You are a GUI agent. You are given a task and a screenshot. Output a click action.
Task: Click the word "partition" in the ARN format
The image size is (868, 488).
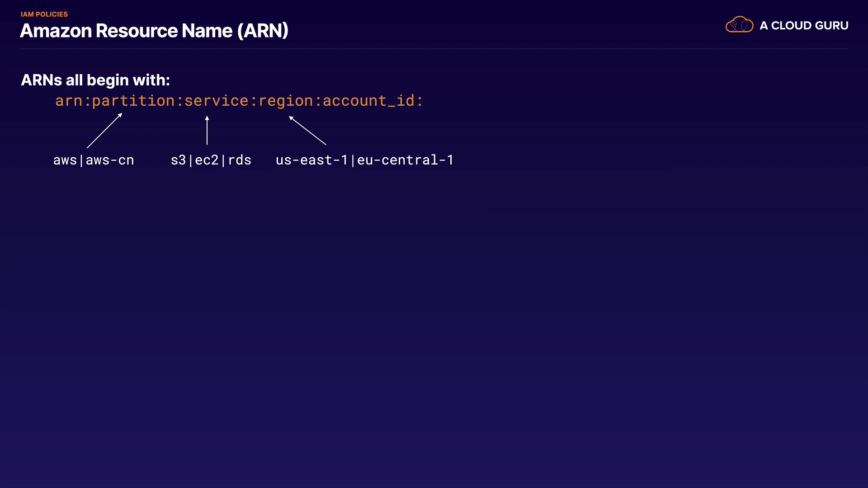pyautogui.click(x=133, y=101)
